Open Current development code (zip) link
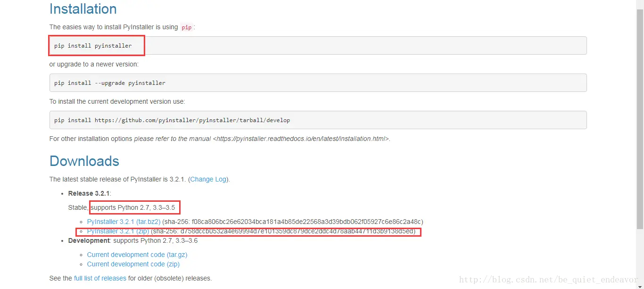Image resolution: width=644 pixels, height=289 pixels. pyautogui.click(x=132, y=264)
